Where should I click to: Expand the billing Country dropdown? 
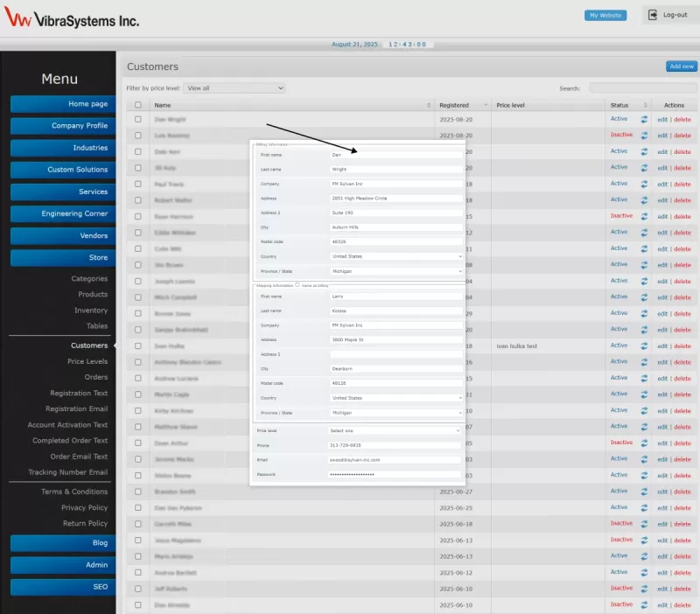click(395, 256)
